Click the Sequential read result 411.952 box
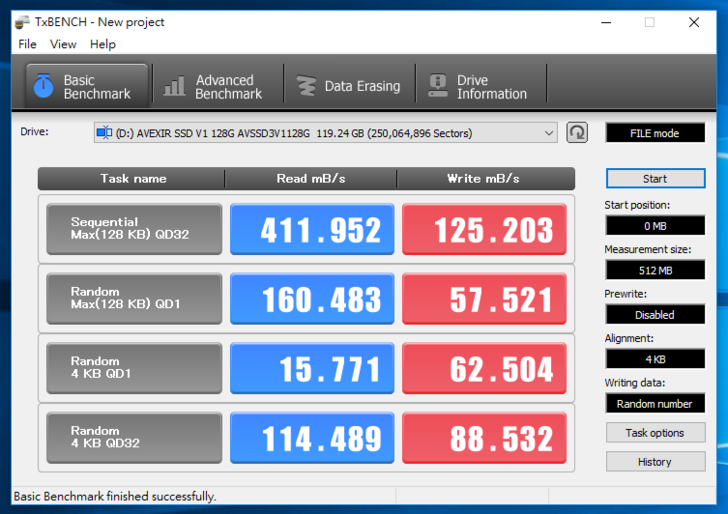Image resolution: width=728 pixels, height=514 pixels. click(x=312, y=230)
